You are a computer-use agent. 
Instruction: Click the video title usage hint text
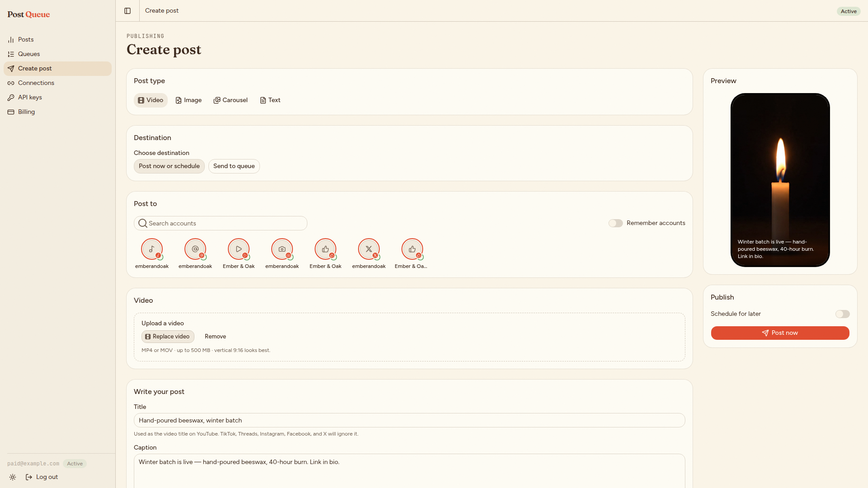[246, 434]
